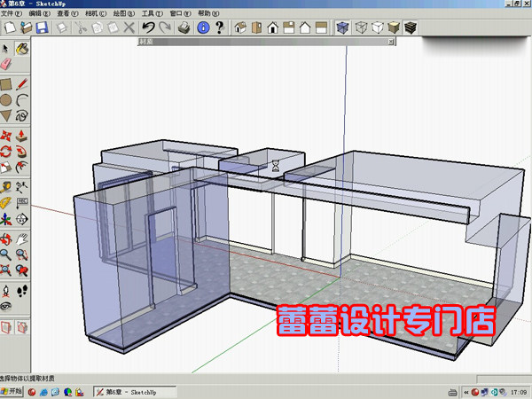Image resolution: width=532 pixels, height=399 pixels.
Task: Click the 开始 Start button
Action: tap(12, 392)
